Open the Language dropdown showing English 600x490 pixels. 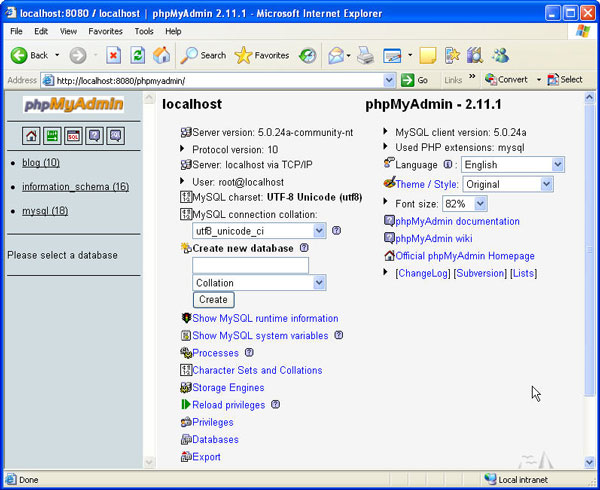(x=513, y=165)
